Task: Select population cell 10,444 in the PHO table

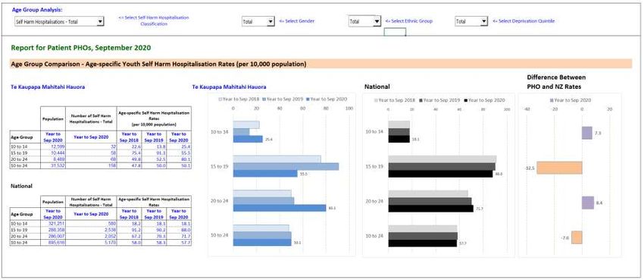Action: pyautogui.click(x=53, y=153)
